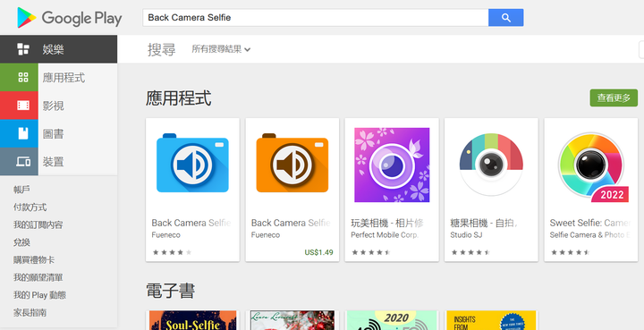Open the 娛樂 entertainment category icon
Screen dimensions: 644x330
[23, 49]
